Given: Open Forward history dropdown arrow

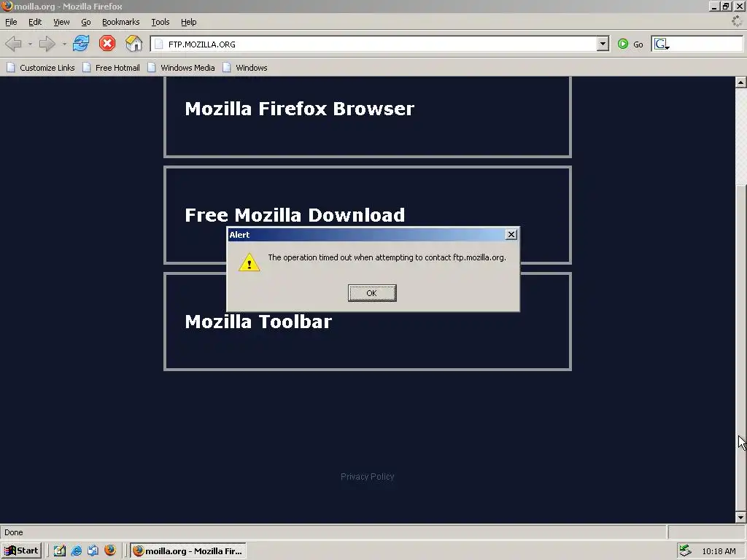Looking at the screenshot, I should (x=64, y=44).
